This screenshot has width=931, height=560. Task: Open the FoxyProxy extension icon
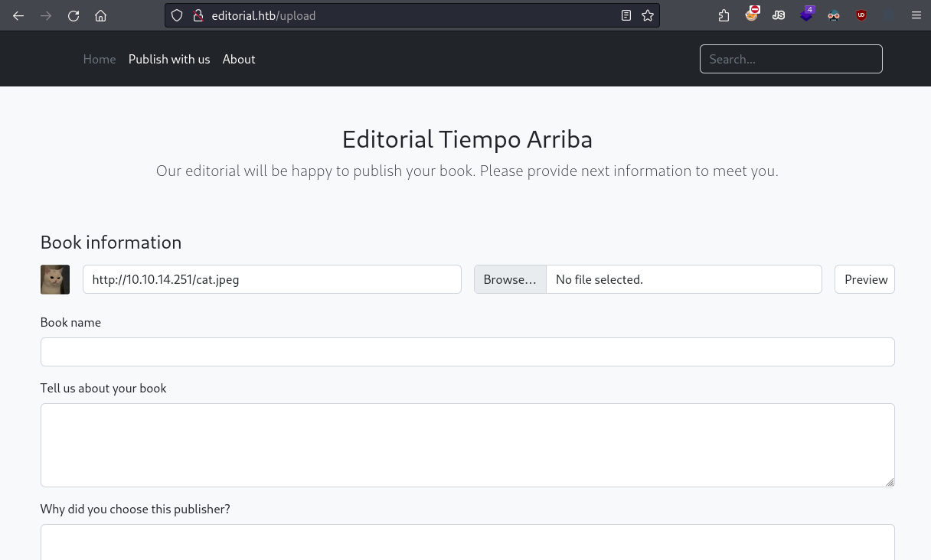tap(752, 15)
